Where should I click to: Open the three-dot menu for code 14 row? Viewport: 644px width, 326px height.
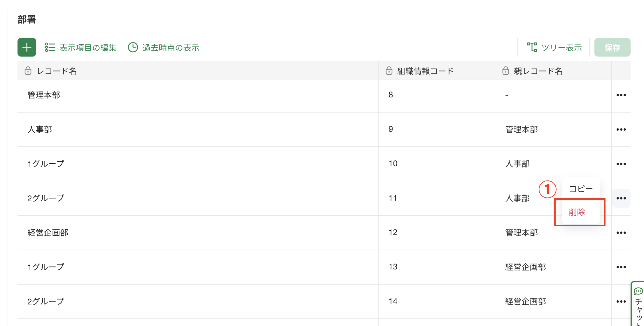[x=621, y=302]
